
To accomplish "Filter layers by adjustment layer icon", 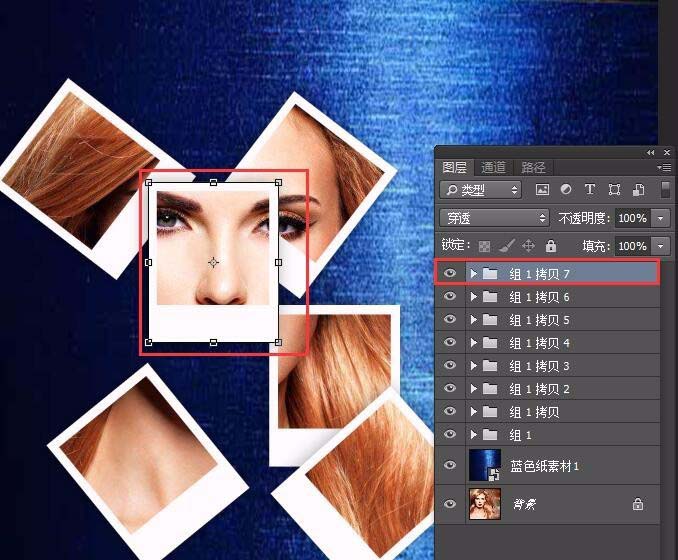I will coord(566,189).
